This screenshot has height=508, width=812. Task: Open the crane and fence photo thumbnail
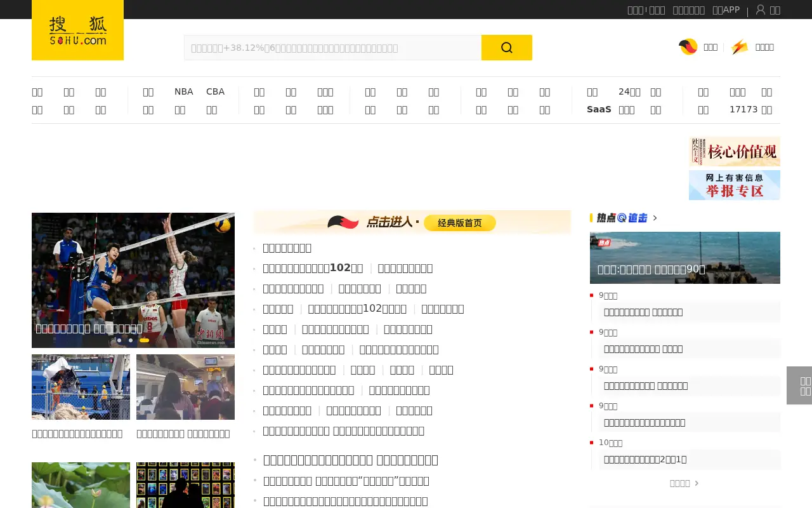click(x=81, y=387)
